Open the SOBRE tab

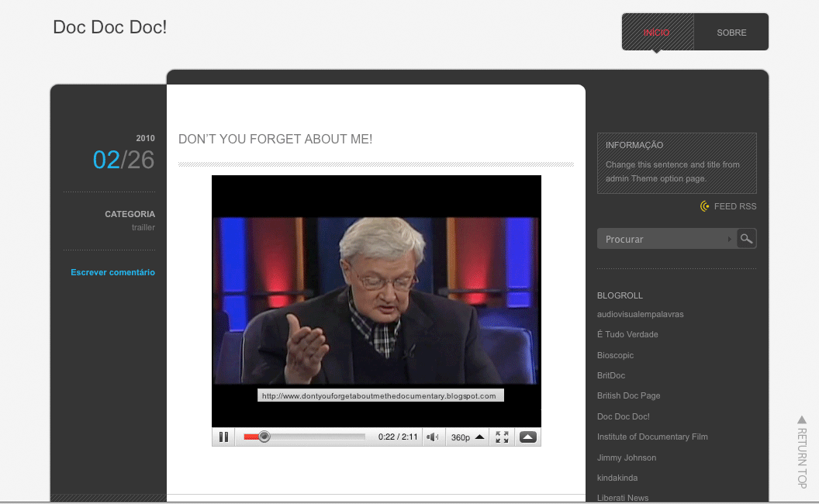point(731,33)
